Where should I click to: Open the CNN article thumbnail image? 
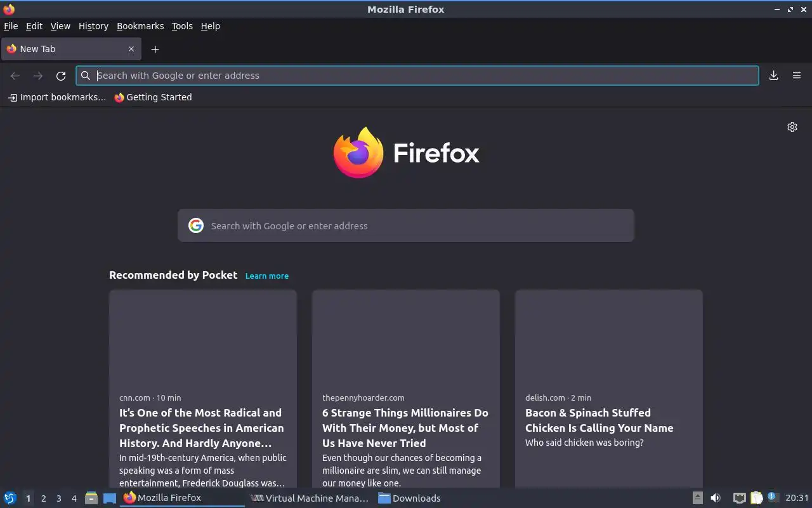(203, 338)
